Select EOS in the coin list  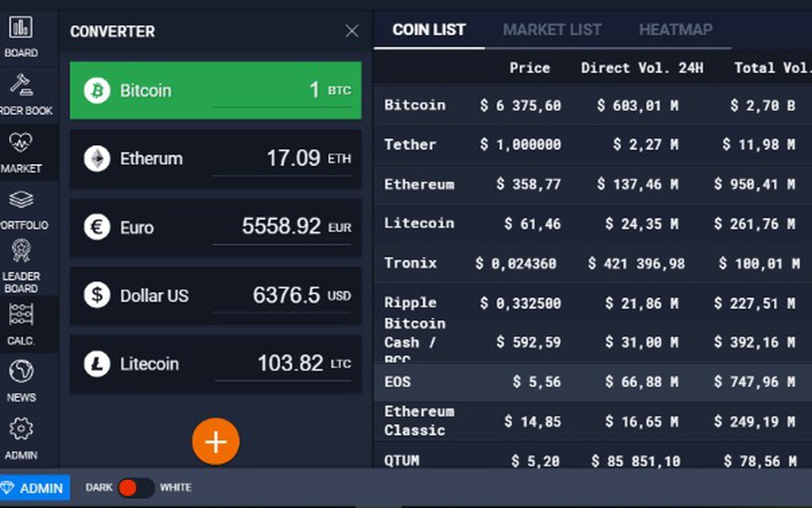tap(398, 382)
